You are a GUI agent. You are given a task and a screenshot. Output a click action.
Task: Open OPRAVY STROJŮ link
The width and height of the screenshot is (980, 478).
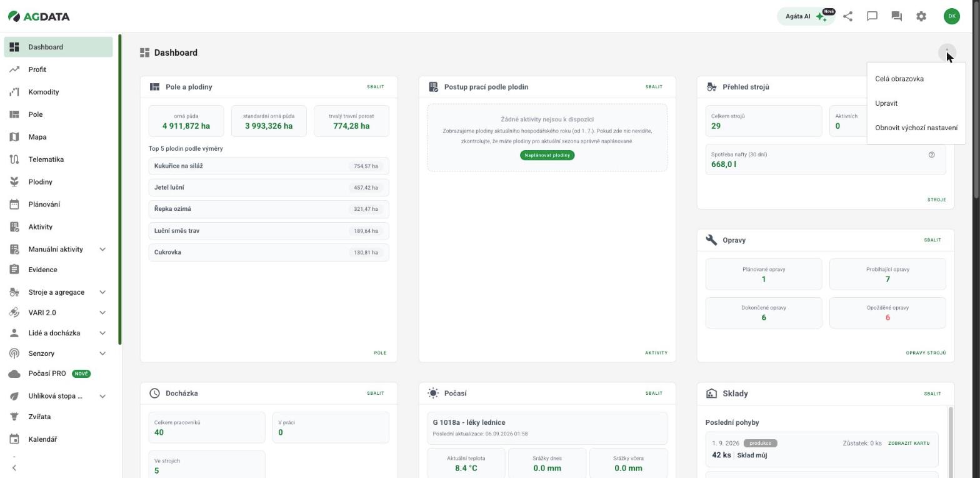[926, 353]
